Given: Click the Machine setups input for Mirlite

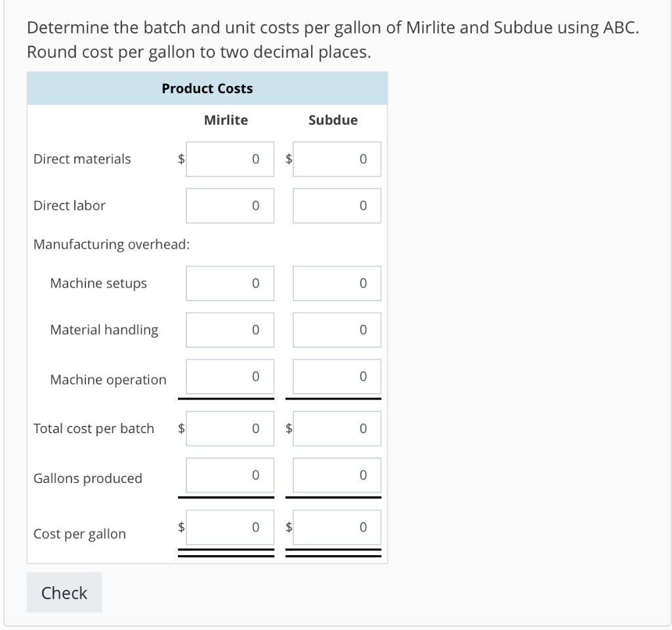Looking at the screenshot, I should [x=230, y=283].
